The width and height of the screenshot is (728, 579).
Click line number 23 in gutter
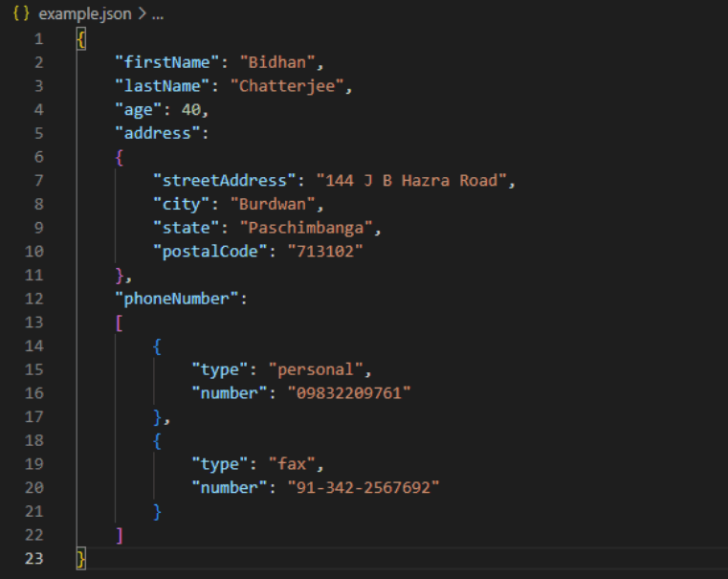click(x=34, y=559)
